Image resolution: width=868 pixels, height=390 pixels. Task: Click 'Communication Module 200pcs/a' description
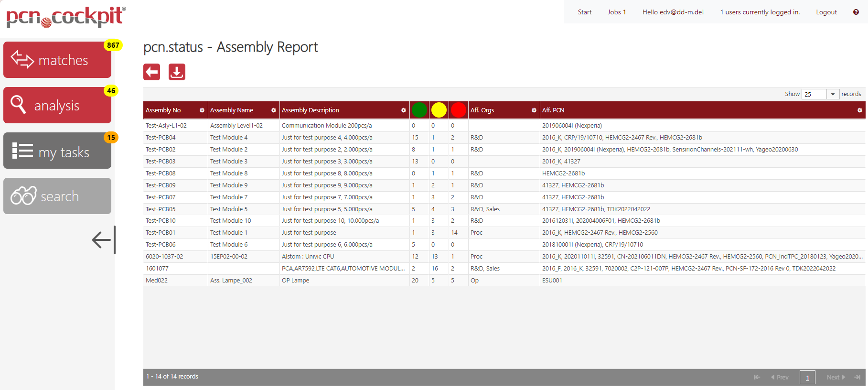coord(327,126)
